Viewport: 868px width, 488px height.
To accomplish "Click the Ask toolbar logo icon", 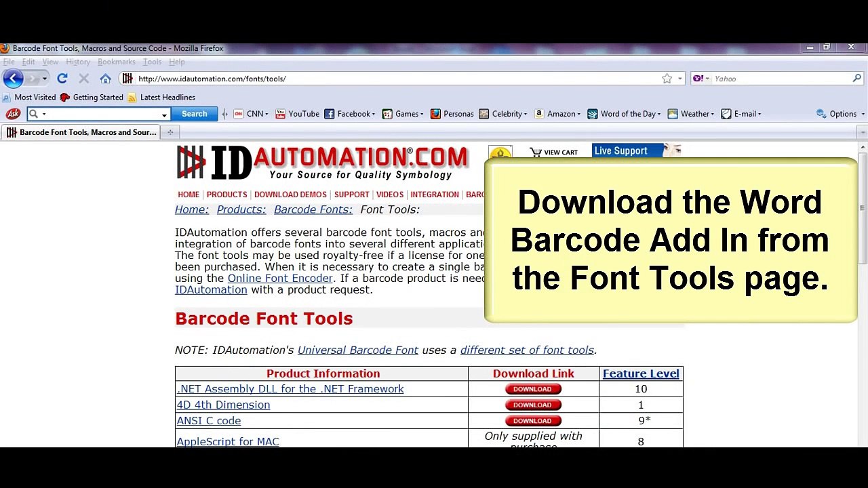I will tap(13, 114).
